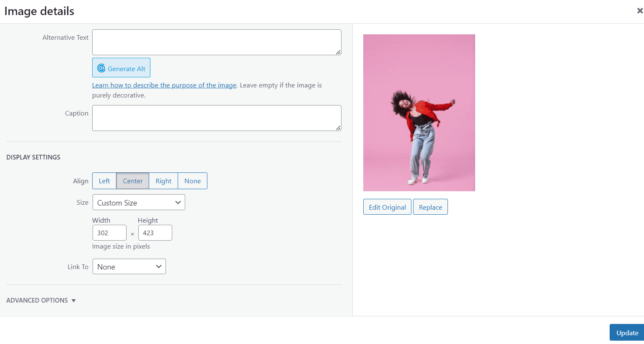Viewport: 644px width, 344px height.
Task: Open the Link To dropdown
Action: [129, 267]
